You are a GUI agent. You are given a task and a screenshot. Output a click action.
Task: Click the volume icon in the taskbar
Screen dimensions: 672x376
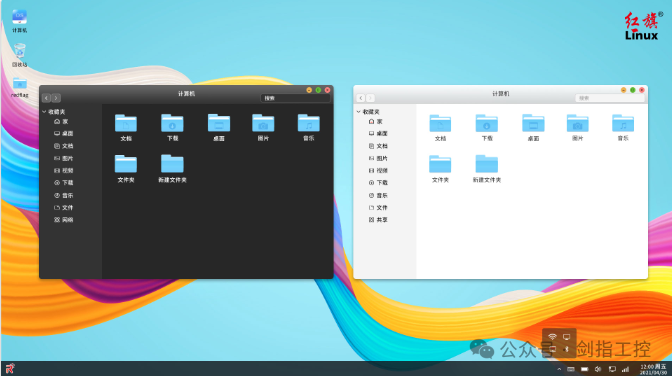coord(598,369)
